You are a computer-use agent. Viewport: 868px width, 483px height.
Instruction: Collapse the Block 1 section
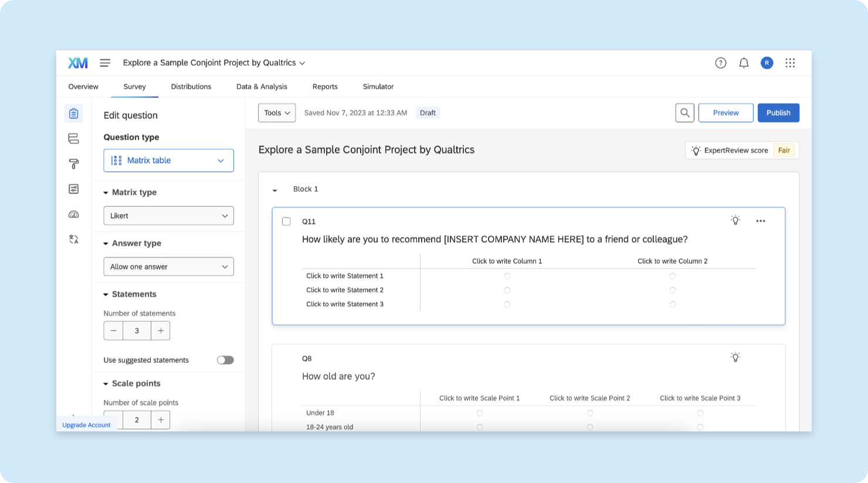274,189
